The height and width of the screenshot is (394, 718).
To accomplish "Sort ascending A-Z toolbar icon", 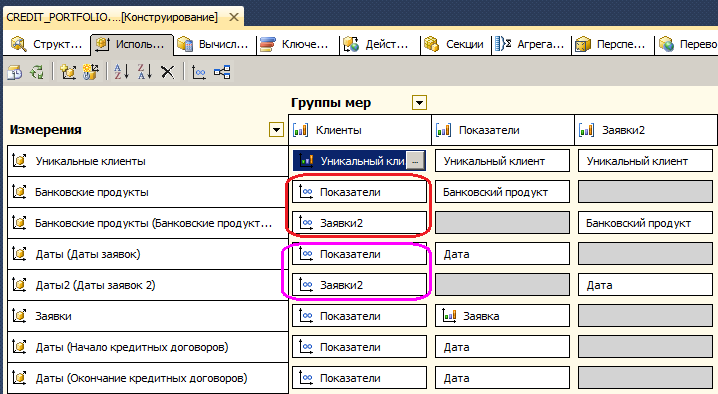I will (121, 72).
